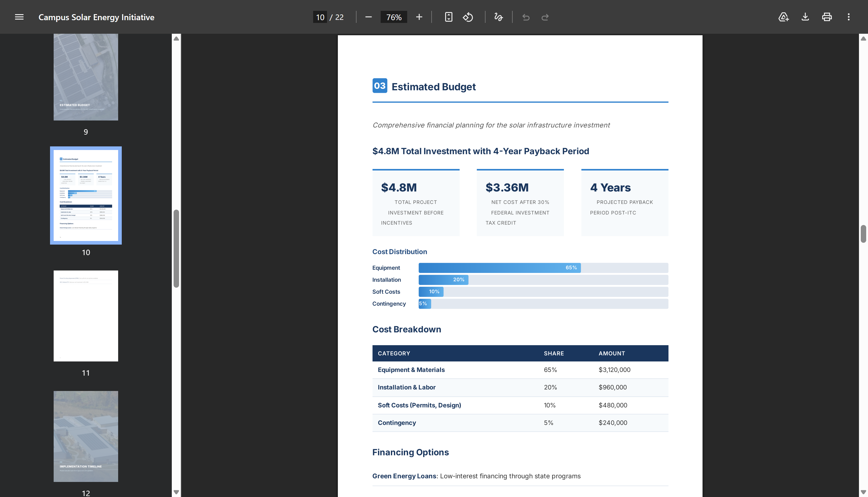
Task: Zoom out with the minus button
Action: [x=368, y=17]
